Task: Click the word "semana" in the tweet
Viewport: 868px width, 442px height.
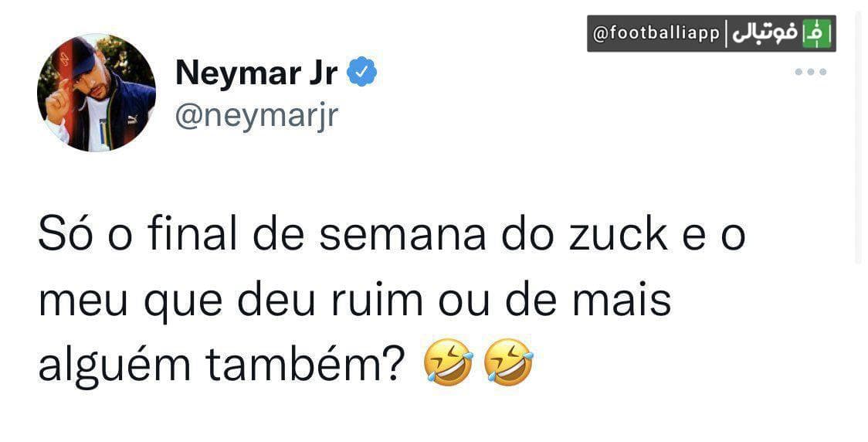Action: [x=398, y=236]
